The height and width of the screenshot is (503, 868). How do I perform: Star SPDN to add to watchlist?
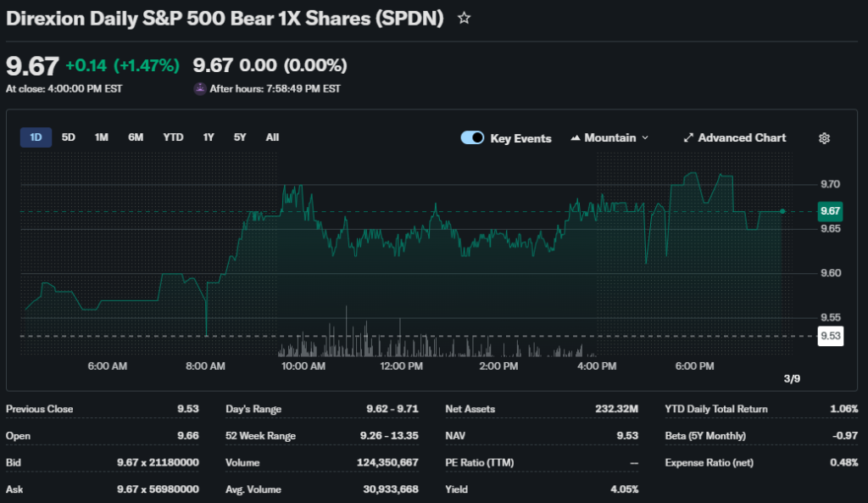(x=464, y=18)
